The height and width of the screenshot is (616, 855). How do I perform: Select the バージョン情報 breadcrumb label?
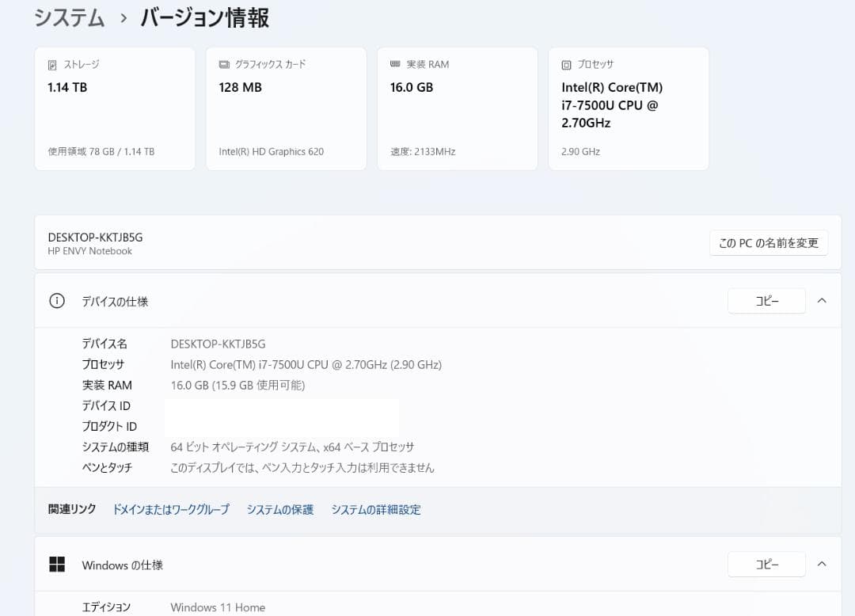(203, 17)
